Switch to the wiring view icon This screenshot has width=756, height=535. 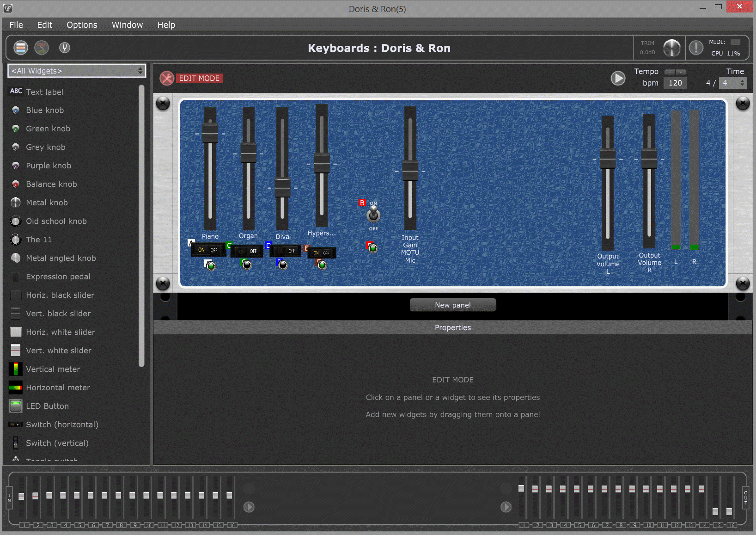point(42,48)
